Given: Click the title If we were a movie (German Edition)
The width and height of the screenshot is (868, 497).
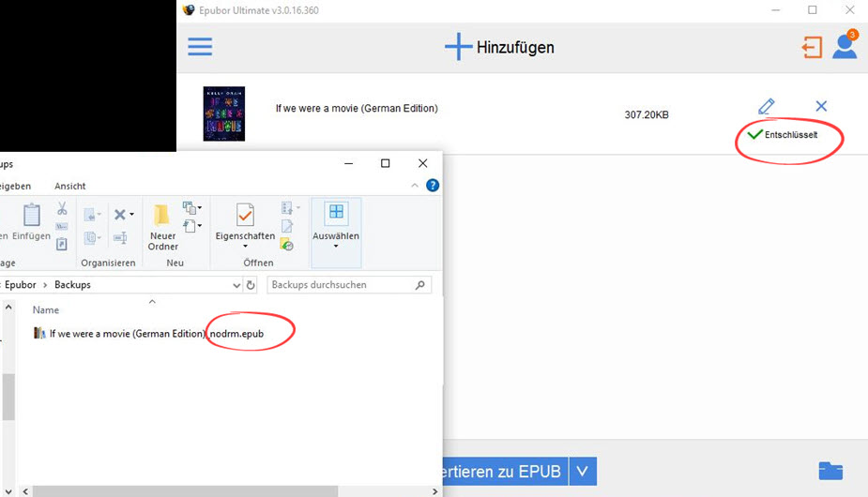Looking at the screenshot, I should pyautogui.click(x=357, y=109).
